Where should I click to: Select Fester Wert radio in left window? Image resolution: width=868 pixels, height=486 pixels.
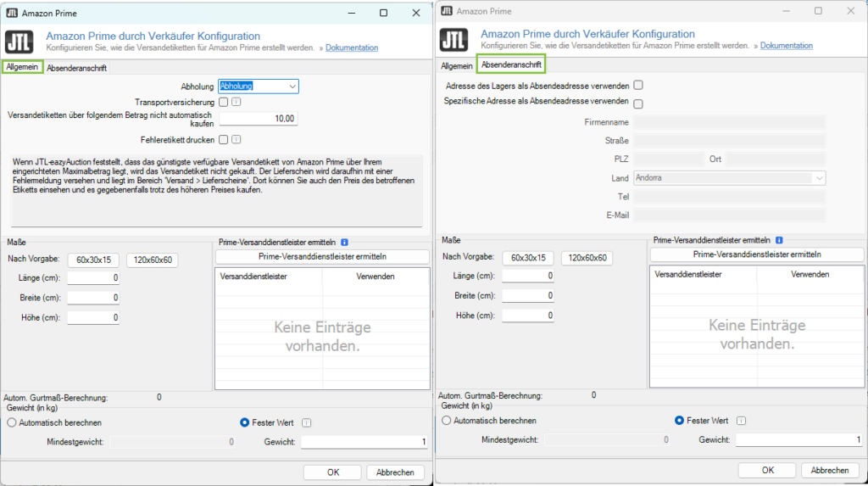pyautogui.click(x=244, y=422)
